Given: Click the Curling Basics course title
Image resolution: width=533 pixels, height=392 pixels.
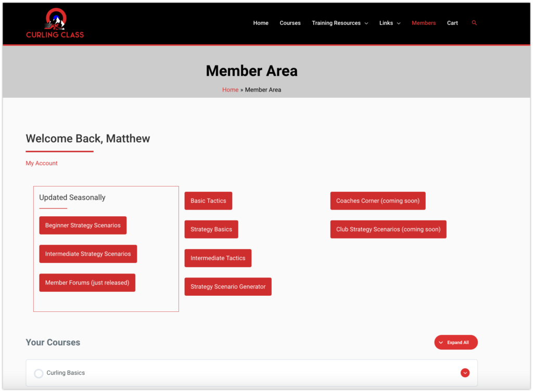Looking at the screenshot, I should click(x=66, y=373).
